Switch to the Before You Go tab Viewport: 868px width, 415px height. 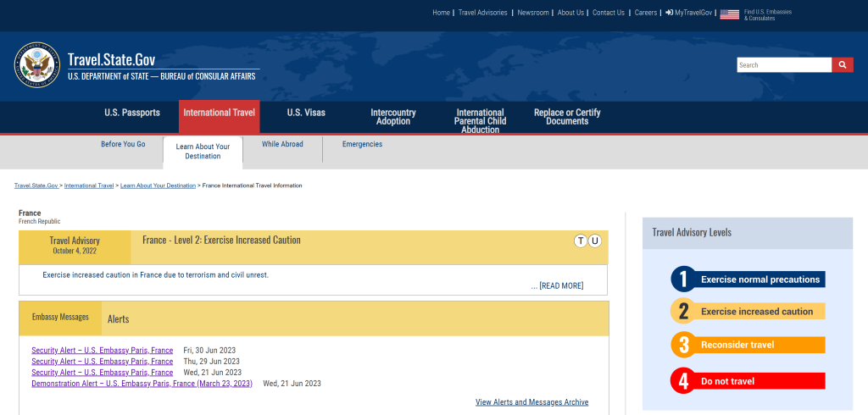click(x=123, y=144)
